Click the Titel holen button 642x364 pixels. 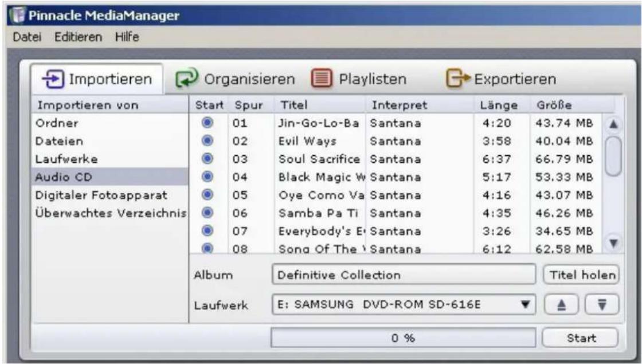(581, 275)
